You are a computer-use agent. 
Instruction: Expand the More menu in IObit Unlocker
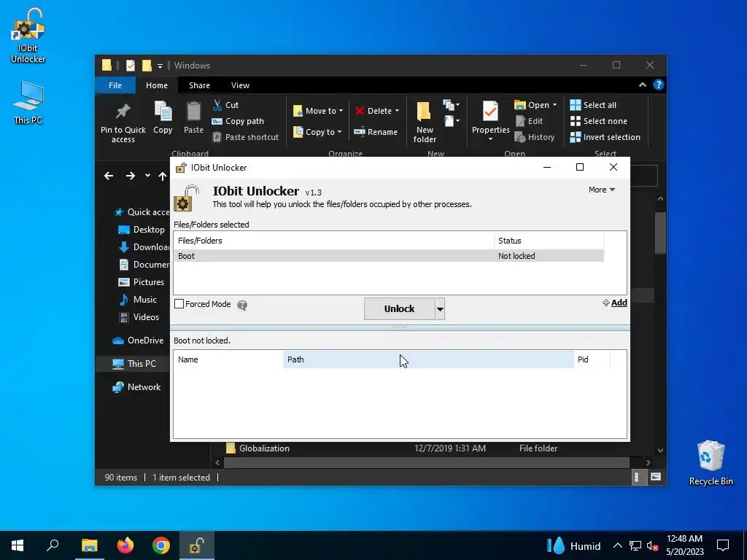(x=601, y=190)
